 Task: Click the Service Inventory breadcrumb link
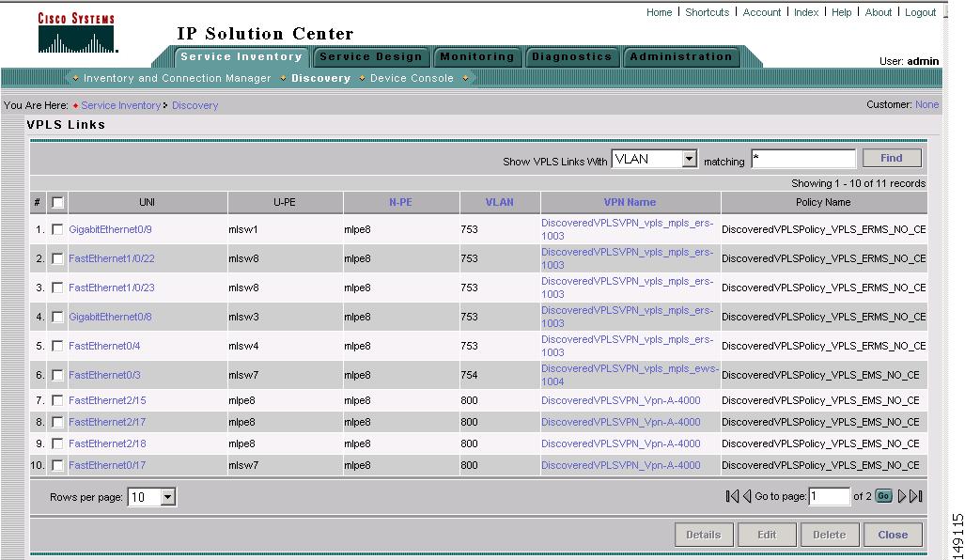coord(120,105)
